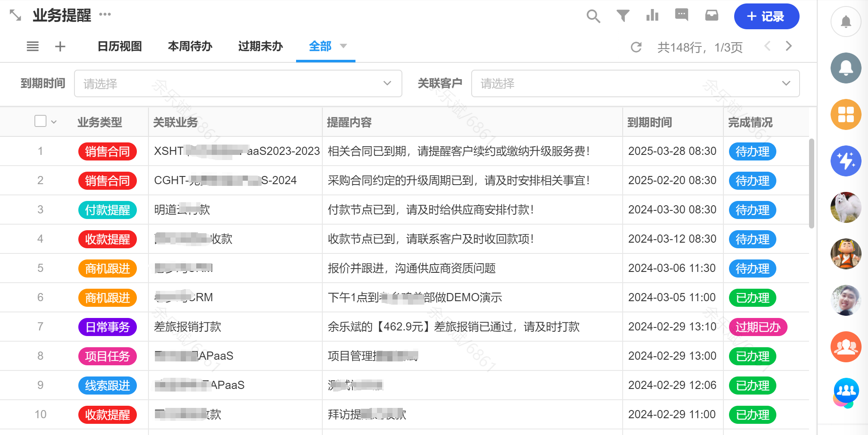Click the vertical scrollbar of the table
Image resolution: width=868 pixels, height=435 pixels.
[812, 183]
